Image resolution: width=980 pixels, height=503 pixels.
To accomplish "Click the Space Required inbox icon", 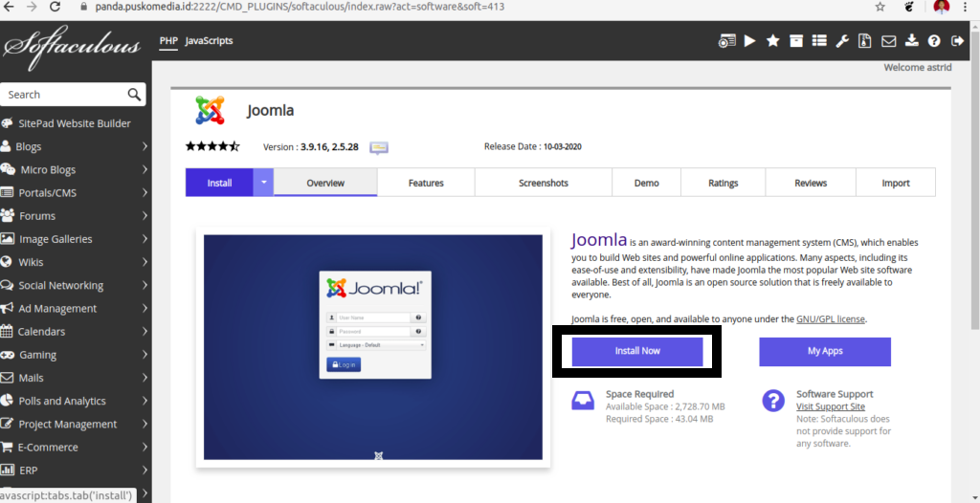I will point(583,400).
